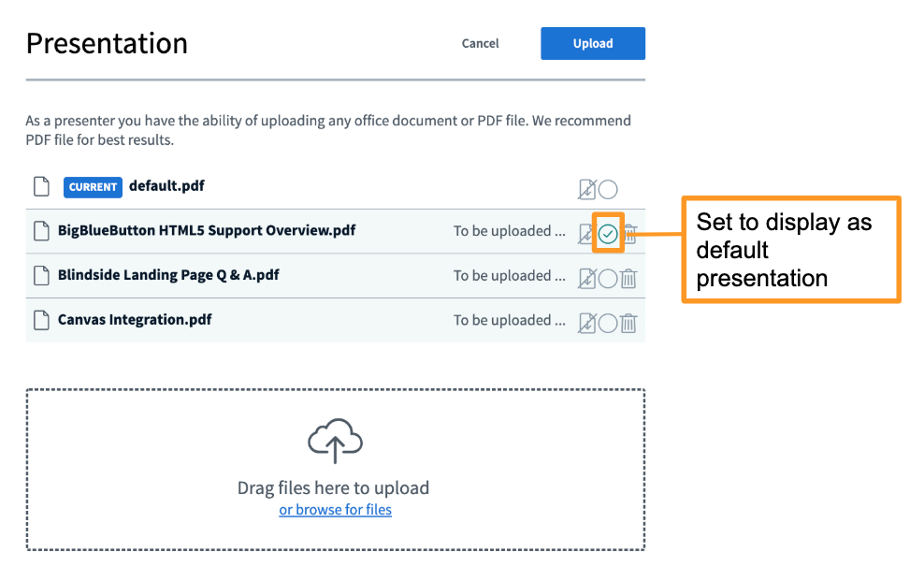The width and height of the screenshot is (924, 581).
Task: Click the Presentation dialog heading
Action: [x=108, y=44]
